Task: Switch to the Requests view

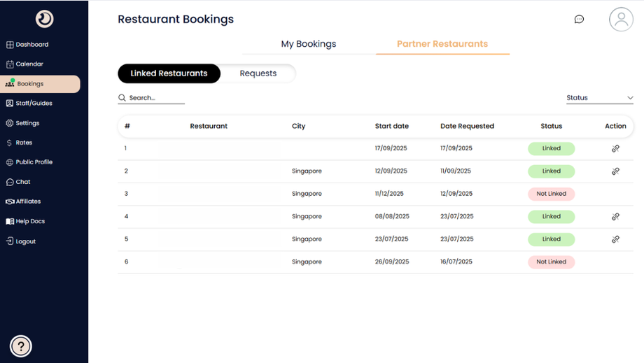Action: tap(258, 73)
